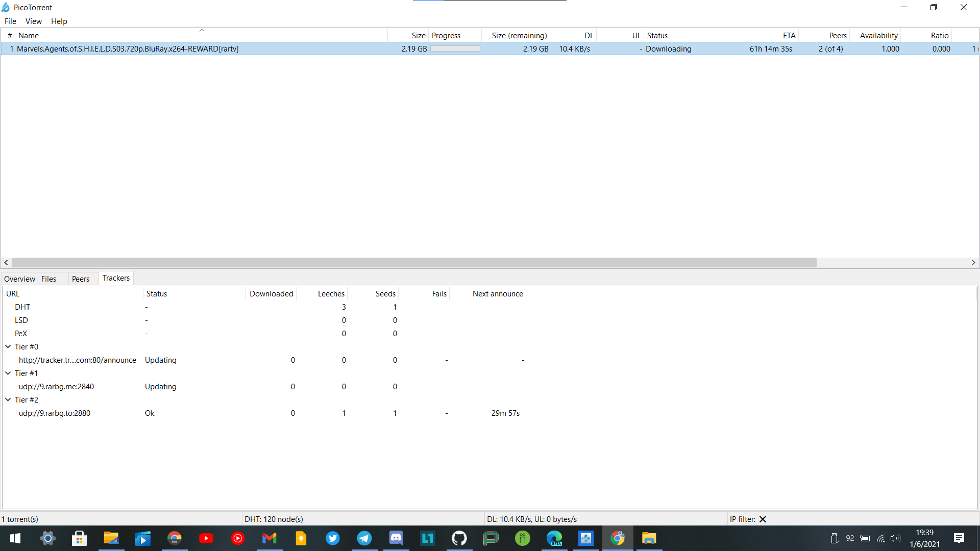Open Gmail taskbar icon
The height and width of the screenshot is (551, 980).
[269, 538]
